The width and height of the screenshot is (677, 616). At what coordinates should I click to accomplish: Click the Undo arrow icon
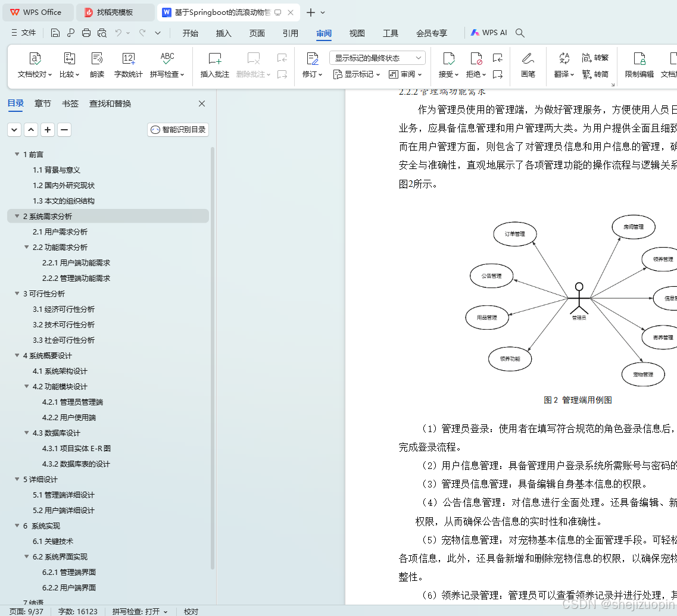[118, 33]
